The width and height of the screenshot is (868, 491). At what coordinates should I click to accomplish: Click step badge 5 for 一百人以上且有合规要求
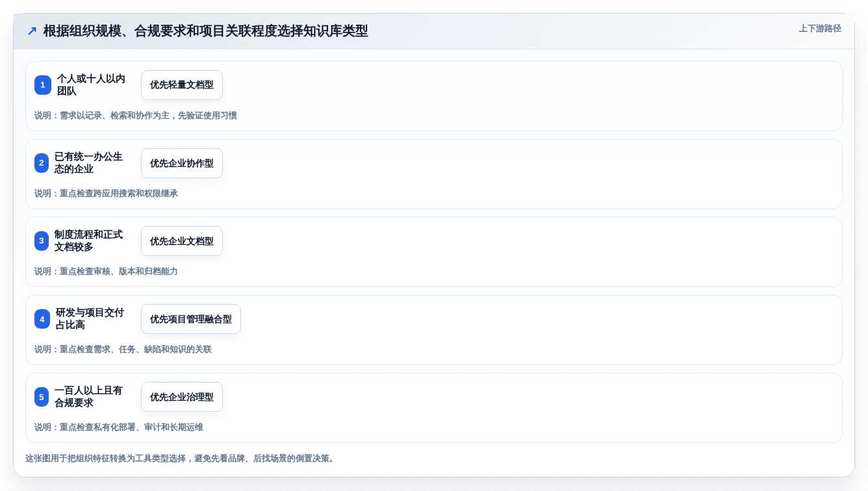point(42,397)
